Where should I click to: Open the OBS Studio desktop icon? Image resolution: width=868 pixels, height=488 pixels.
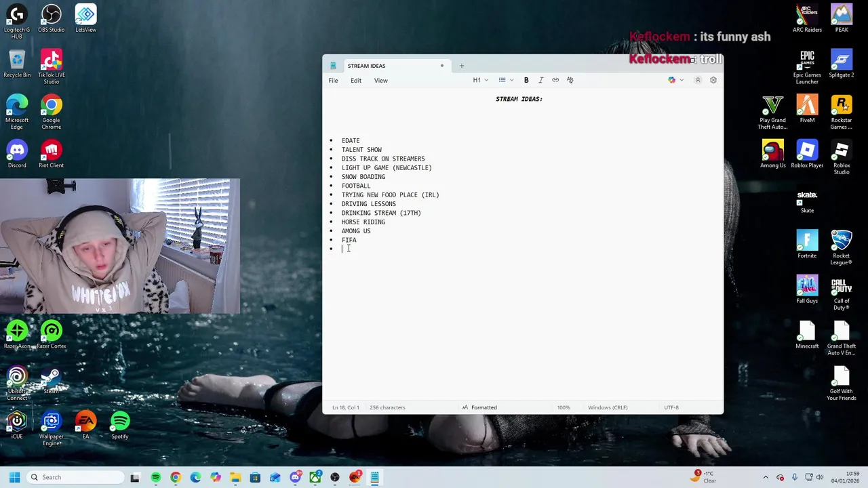coord(51,19)
